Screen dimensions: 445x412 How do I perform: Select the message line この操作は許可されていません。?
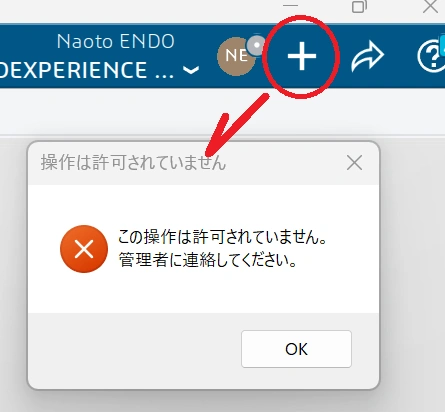pyautogui.click(x=222, y=237)
